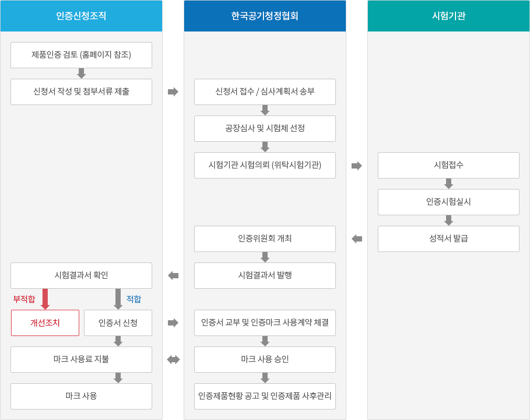
Task: Click the 한국공기청정협회 column header
Action: (x=264, y=16)
